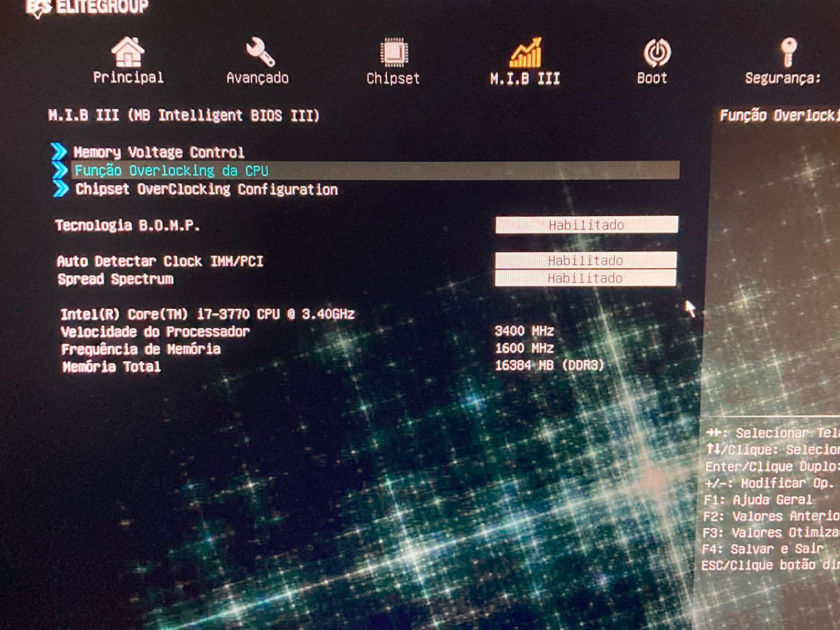Switch to the Principal tab label
Image resolution: width=840 pixels, height=630 pixels.
coord(128,78)
